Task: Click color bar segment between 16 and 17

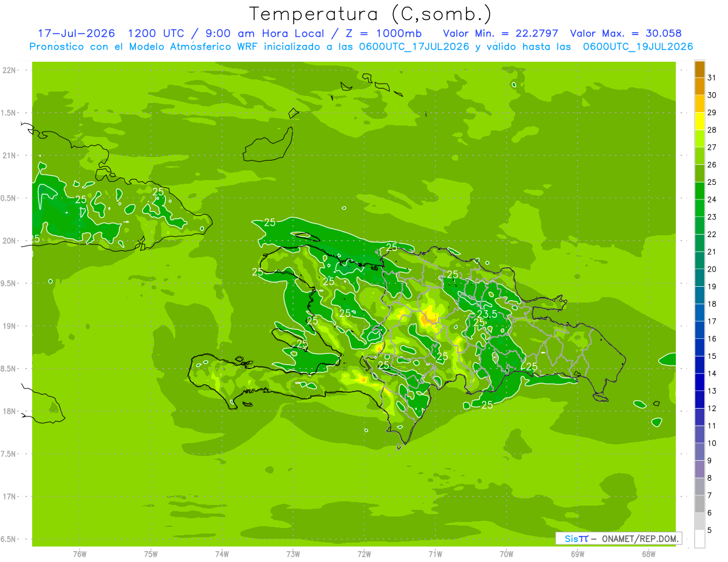Action: coord(699,330)
